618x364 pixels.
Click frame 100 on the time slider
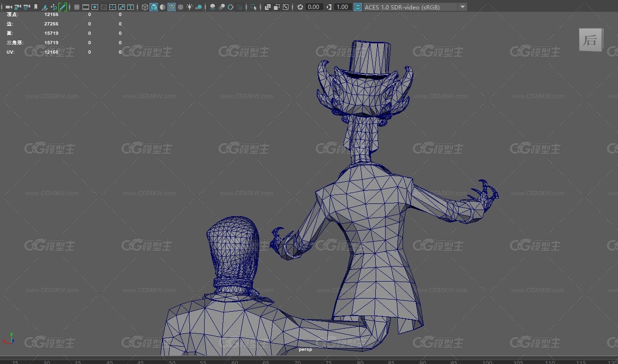[x=487, y=362]
